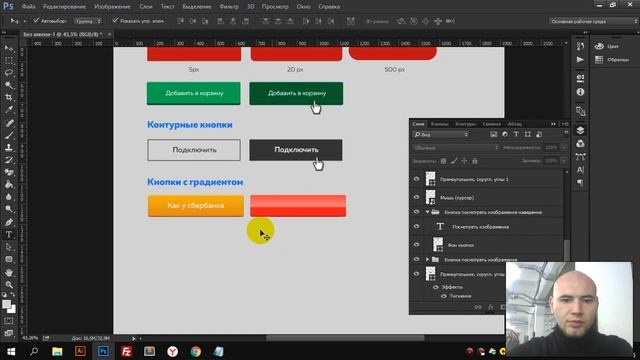Open the layer opacity percentage dropdown arrow
The image size is (640, 360).
564,148
